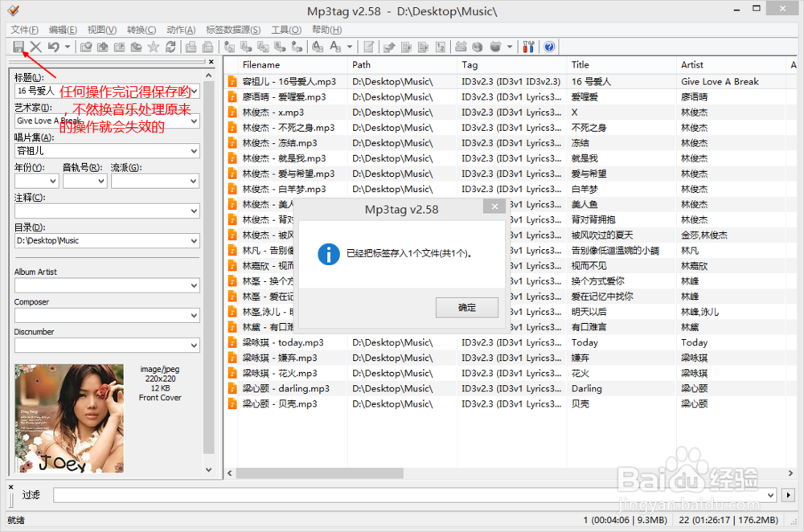Open the 文件(F) menu
804x532 pixels.
pyautogui.click(x=25, y=30)
